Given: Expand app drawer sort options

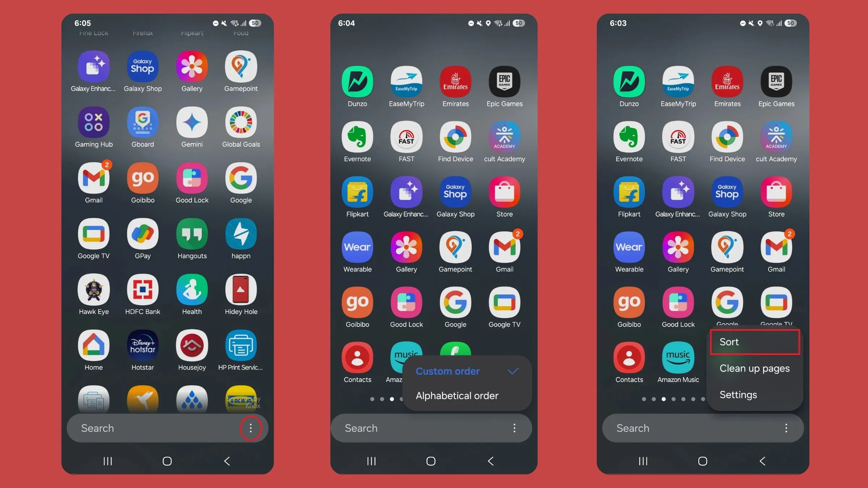Looking at the screenshot, I should point(755,342).
